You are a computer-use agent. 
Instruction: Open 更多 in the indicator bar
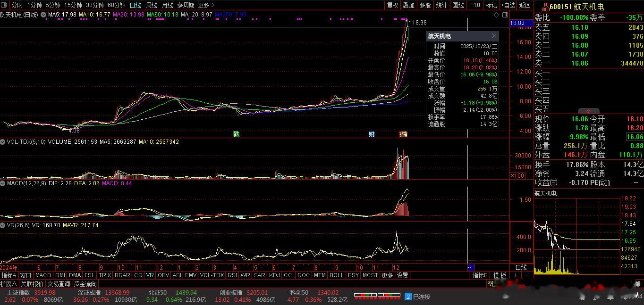[387, 275]
